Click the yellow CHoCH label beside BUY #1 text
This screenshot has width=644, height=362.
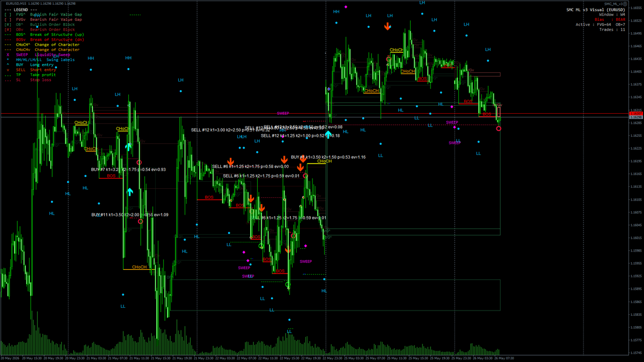(x=324, y=161)
